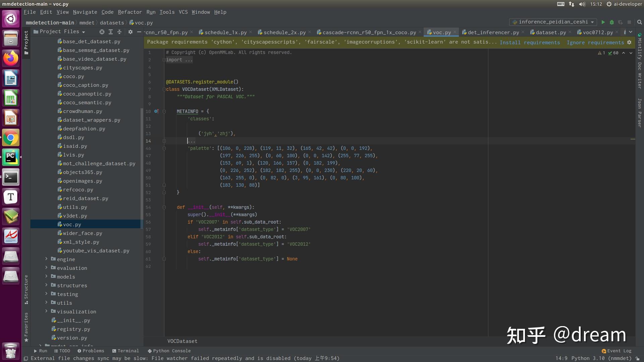Open the Refactor menu
The image size is (644, 362).
pos(130,12)
